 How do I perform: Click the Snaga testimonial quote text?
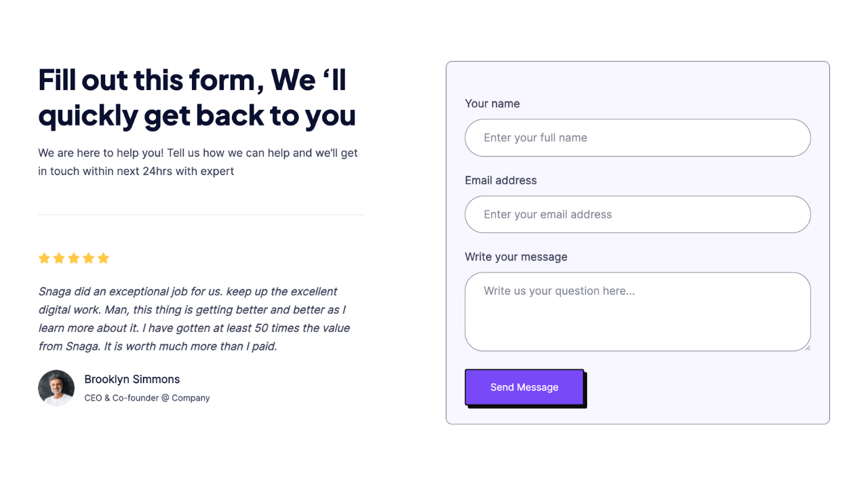coord(195,319)
